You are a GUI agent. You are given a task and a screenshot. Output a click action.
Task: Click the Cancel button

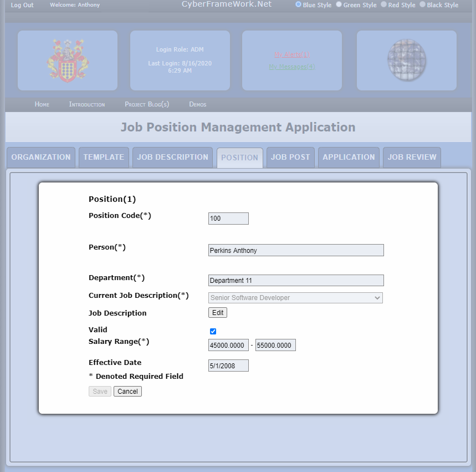[127, 392]
